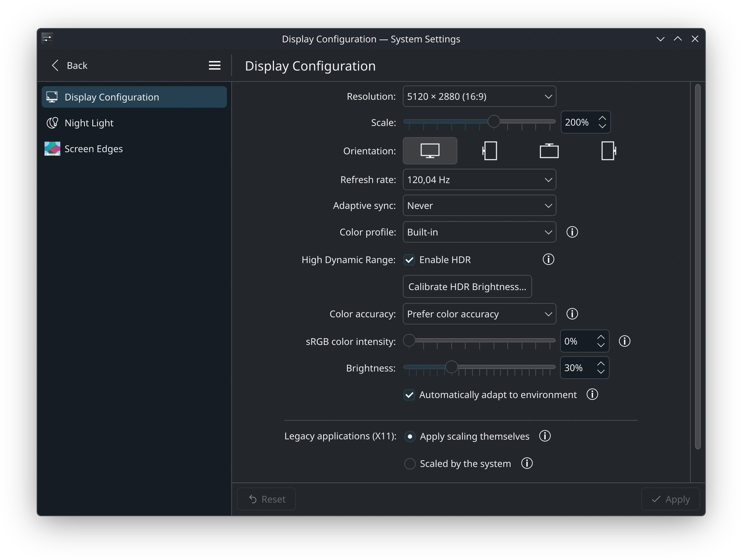Click the Display Configuration monitor icon in sidebar
Screen dimensions: 741x560
pos(52,97)
